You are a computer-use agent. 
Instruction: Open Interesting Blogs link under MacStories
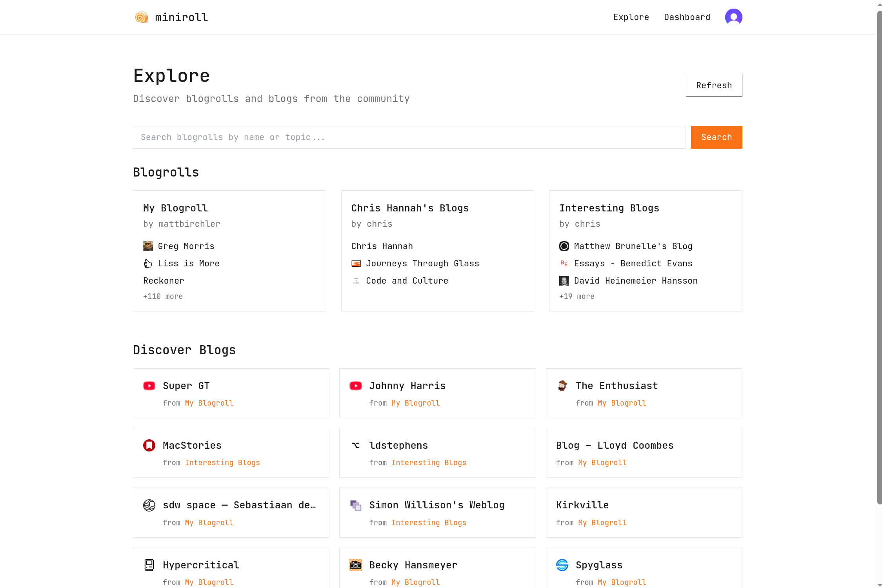222,463
